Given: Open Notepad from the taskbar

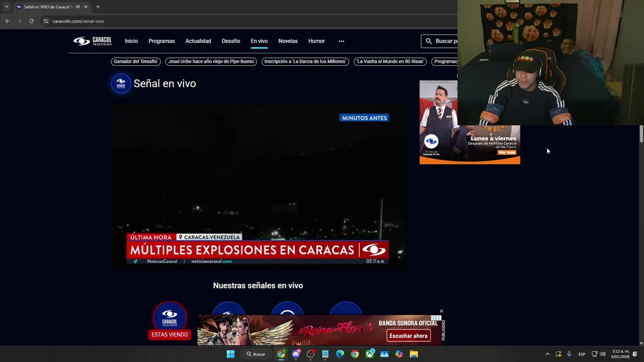Looking at the screenshot, I should coord(326,354).
